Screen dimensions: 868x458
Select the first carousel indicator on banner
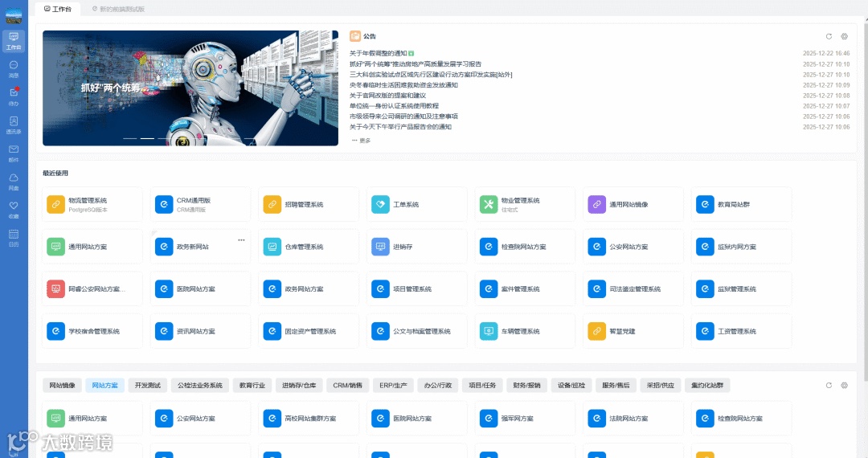pos(129,138)
